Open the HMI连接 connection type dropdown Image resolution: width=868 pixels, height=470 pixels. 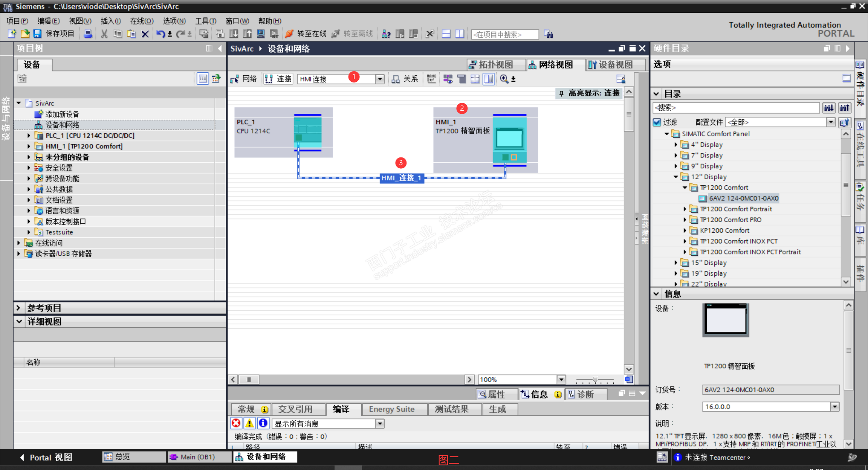(380, 79)
